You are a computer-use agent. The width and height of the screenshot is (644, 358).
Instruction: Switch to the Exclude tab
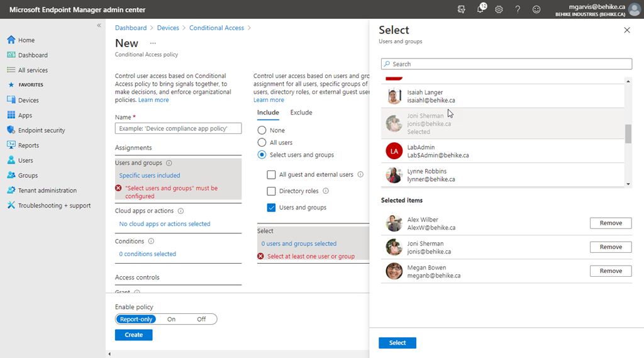(x=301, y=113)
